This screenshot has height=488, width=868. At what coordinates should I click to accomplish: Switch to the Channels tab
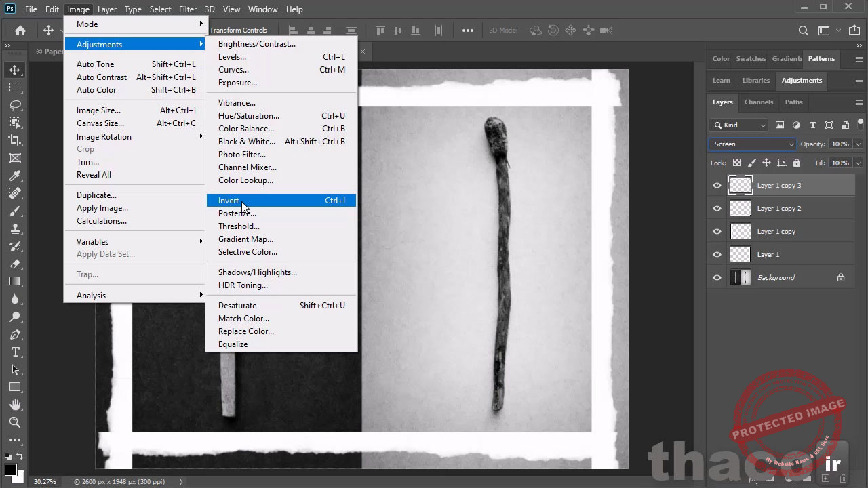click(758, 102)
